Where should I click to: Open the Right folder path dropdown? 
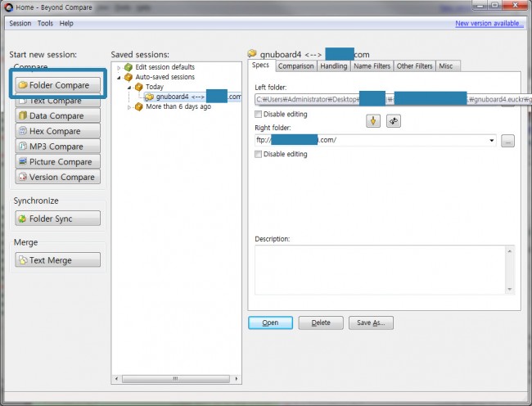[x=492, y=141]
